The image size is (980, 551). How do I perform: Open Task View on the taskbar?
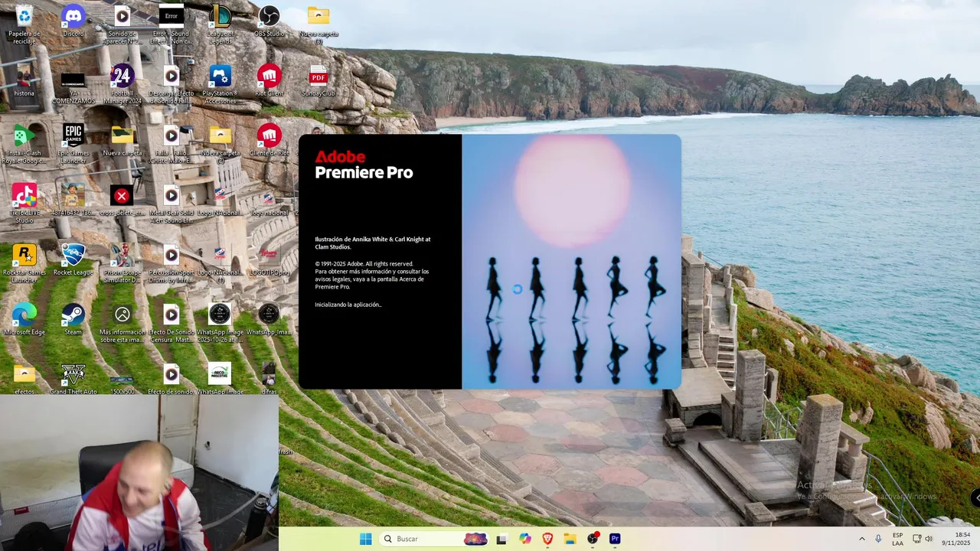coord(501,539)
